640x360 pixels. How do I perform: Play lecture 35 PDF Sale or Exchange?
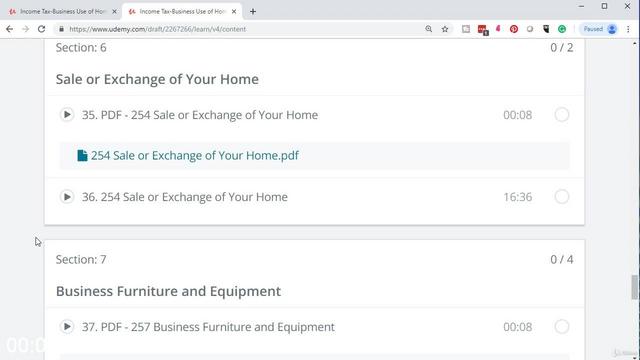67,115
